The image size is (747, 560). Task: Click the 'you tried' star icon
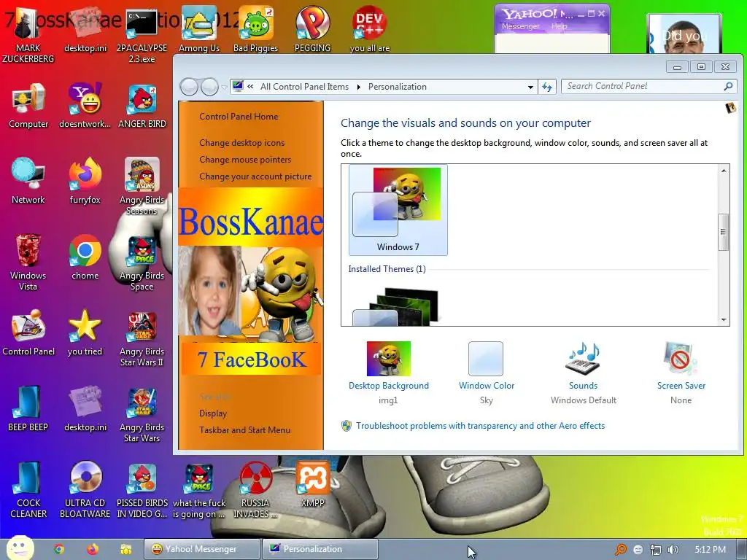pos(85,332)
